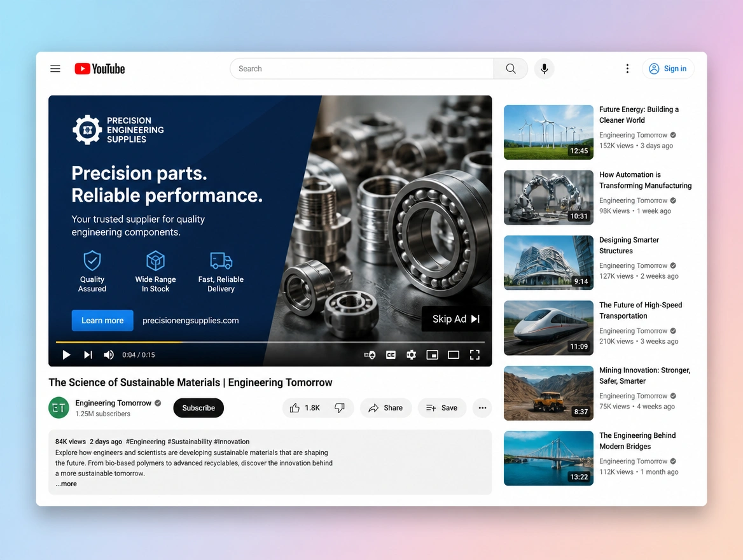The image size is (743, 560).
Task: Seek on the video progress bar
Action: click(x=270, y=342)
